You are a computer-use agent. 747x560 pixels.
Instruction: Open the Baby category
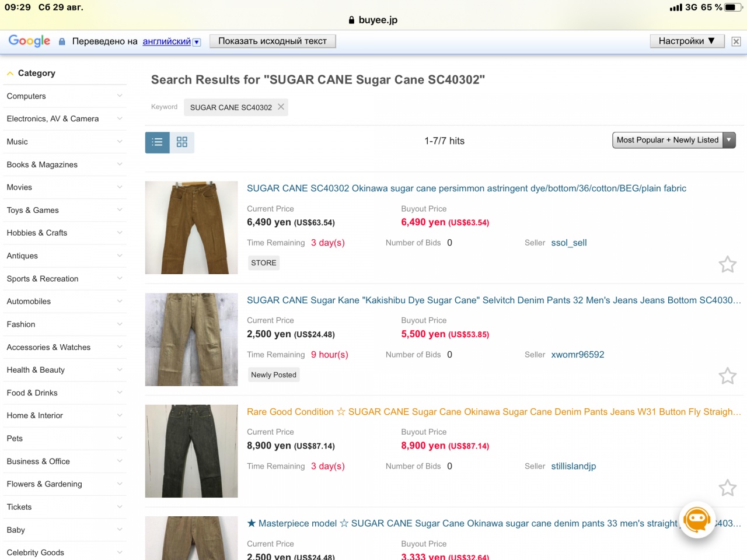(65, 530)
